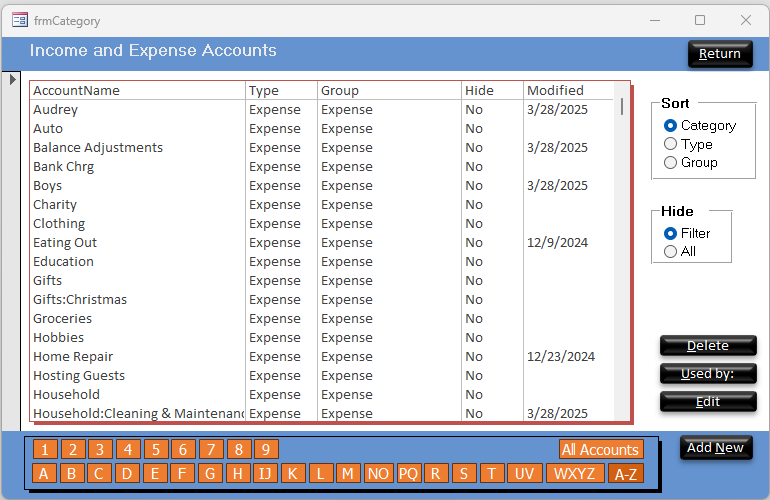The image size is (770, 500).
Task: Select the Type sort option
Action: (x=670, y=144)
